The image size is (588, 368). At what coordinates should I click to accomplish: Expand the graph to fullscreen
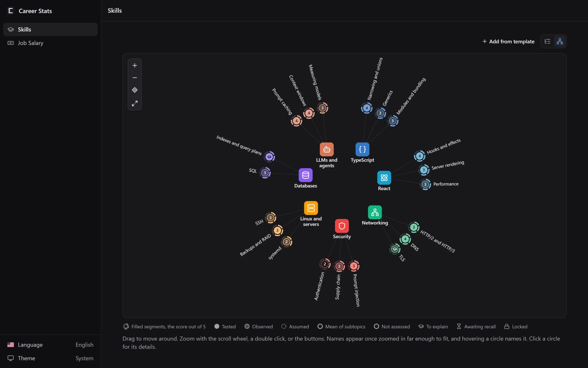134,103
